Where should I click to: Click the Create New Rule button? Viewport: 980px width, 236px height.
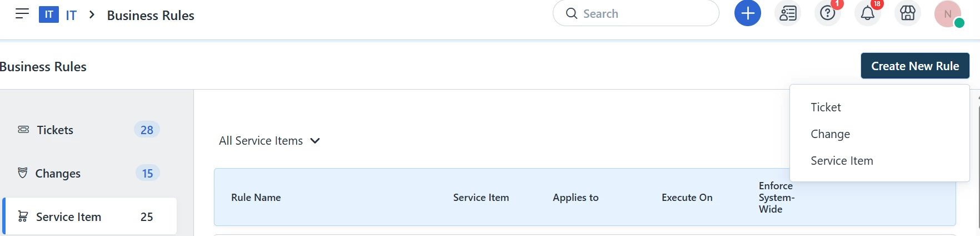[x=915, y=66]
